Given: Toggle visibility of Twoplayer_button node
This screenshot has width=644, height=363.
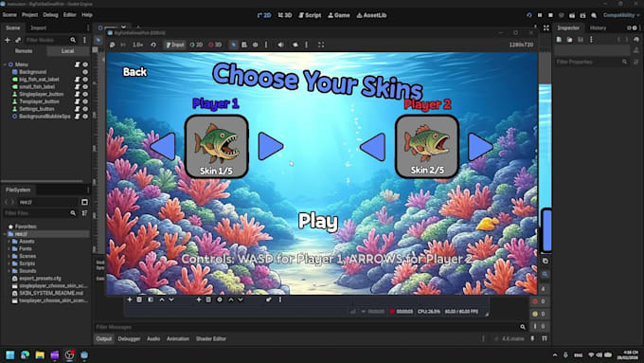Looking at the screenshot, I should 85,101.
